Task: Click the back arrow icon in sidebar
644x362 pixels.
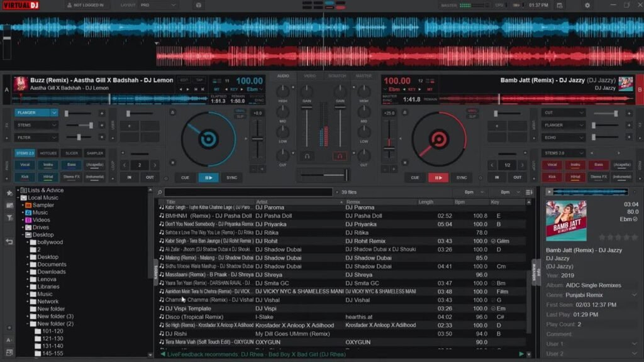Action: (x=9, y=242)
